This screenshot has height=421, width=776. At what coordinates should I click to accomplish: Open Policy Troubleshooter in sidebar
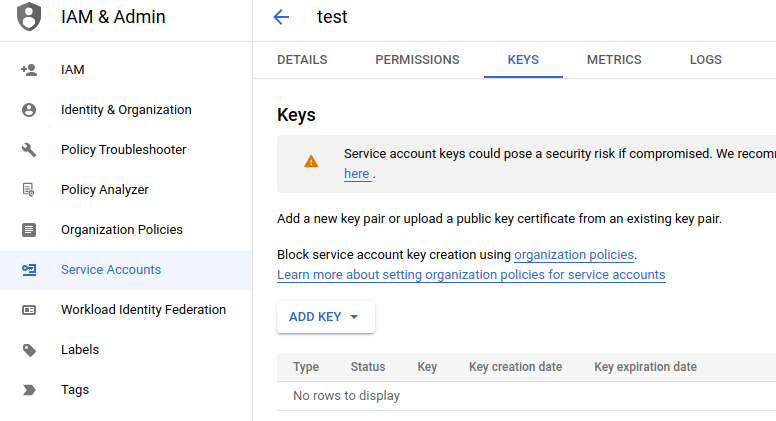pyautogui.click(x=126, y=149)
